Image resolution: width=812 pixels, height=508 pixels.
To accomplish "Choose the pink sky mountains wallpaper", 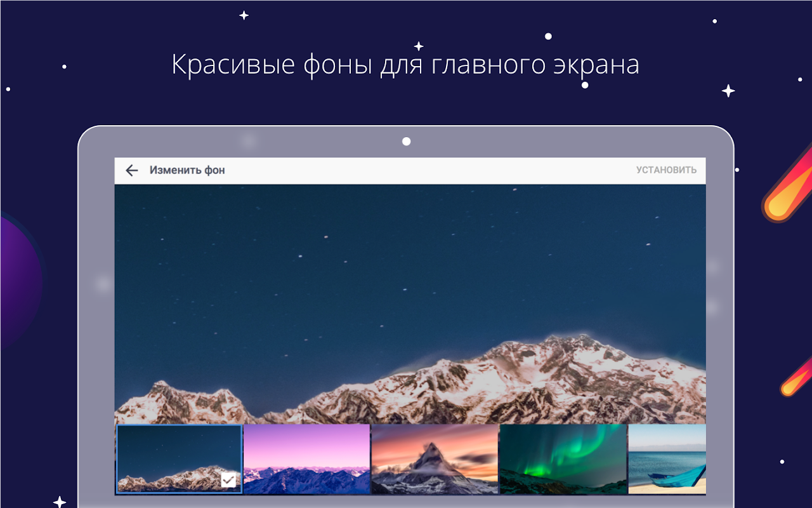I will tap(306, 459).
